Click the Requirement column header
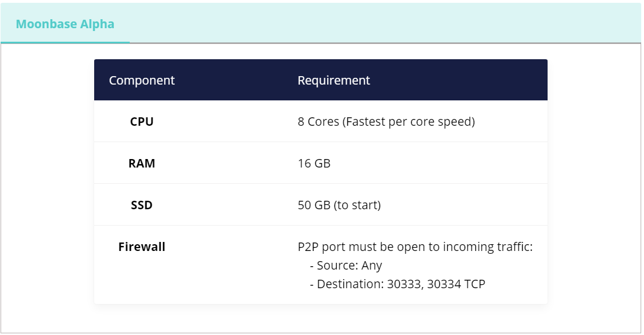Image resolution: width=644 pixels, height=335 pixels. click(x=333, y=80)
